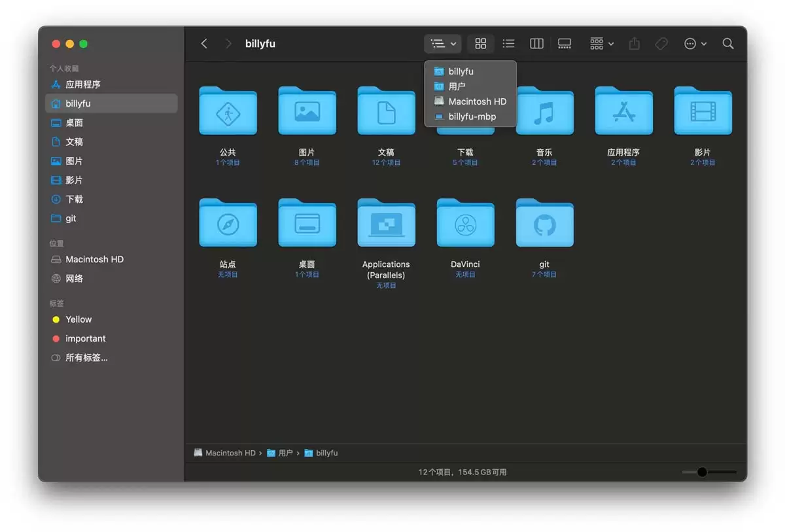Switch to gallery view
The height and width of the screenshot is (532, 785).
click(565, 44)
